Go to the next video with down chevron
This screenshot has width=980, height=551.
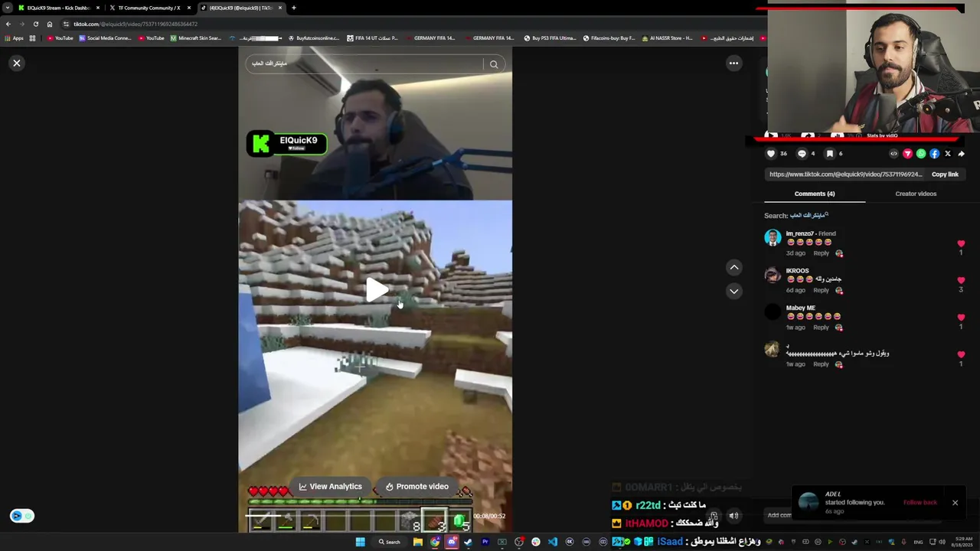733,291
